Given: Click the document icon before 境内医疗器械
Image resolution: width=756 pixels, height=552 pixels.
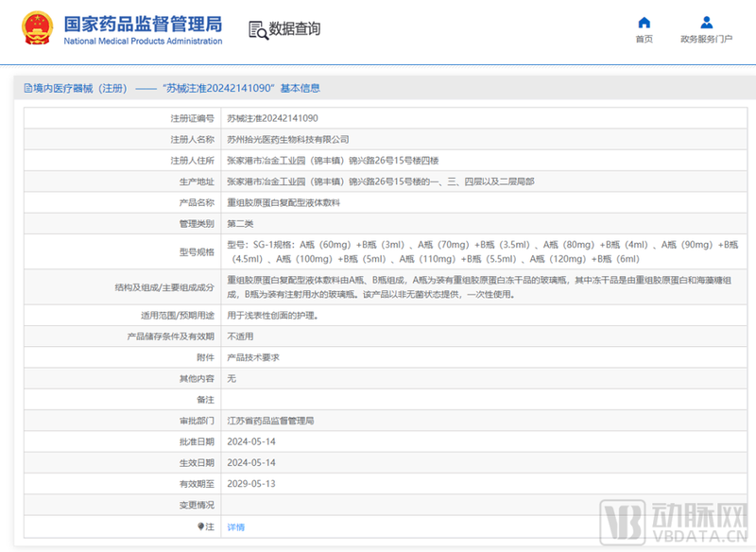Looking at the screenshot, I should coord(27,88).
